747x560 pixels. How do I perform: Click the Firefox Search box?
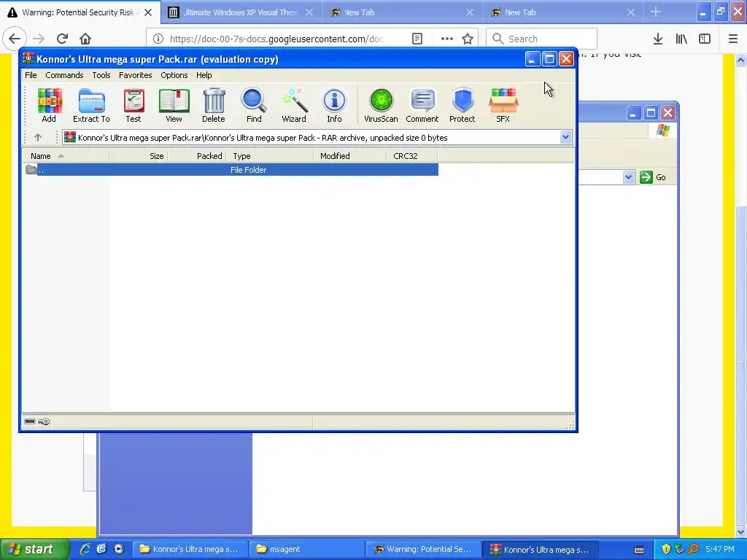pyautogui.click(x=542, y=39)
